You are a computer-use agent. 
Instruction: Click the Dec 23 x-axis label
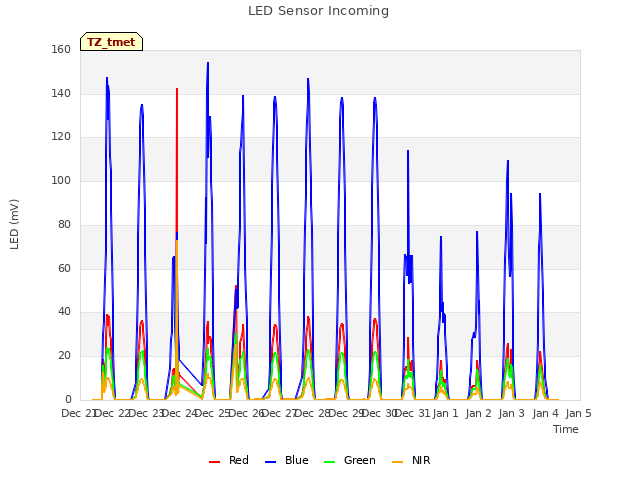146,413
